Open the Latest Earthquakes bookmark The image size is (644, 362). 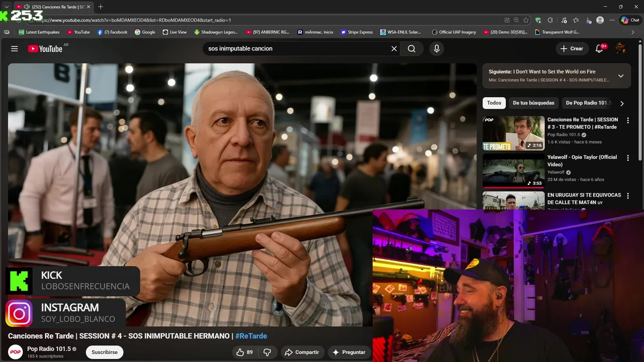(x=39, y=32)
